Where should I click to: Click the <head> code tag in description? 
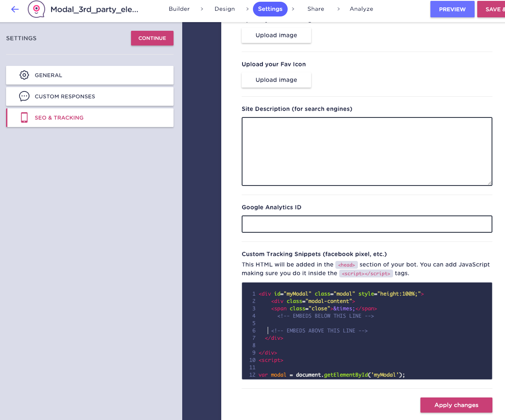pyautogui.click(x=346, y=265)
